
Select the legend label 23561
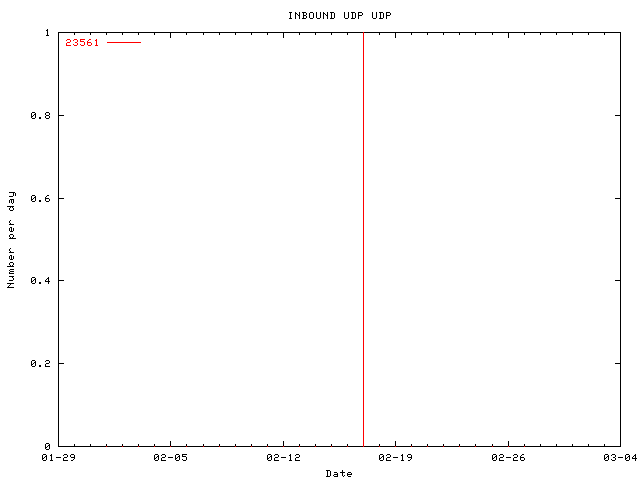(82, 42)
